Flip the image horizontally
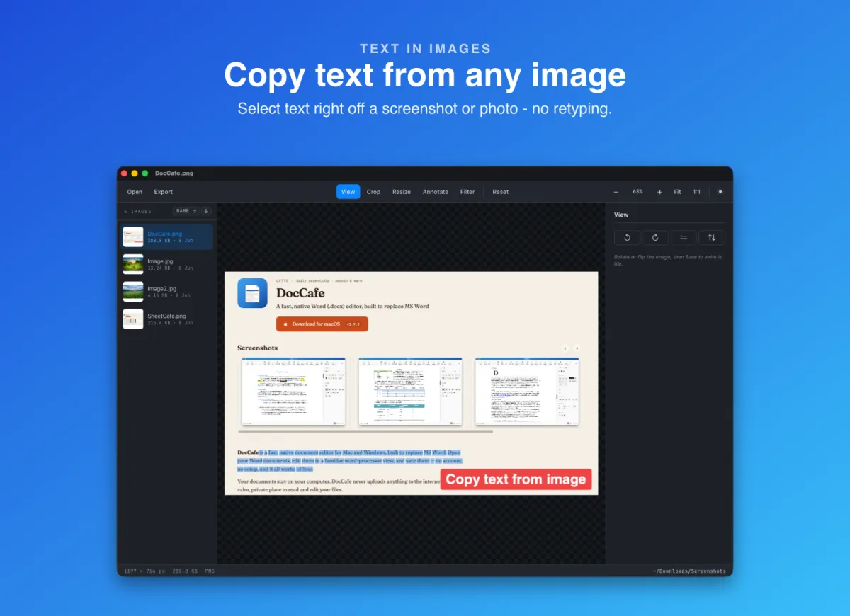This screenshot has width=850, height=616. pos(684,237)
